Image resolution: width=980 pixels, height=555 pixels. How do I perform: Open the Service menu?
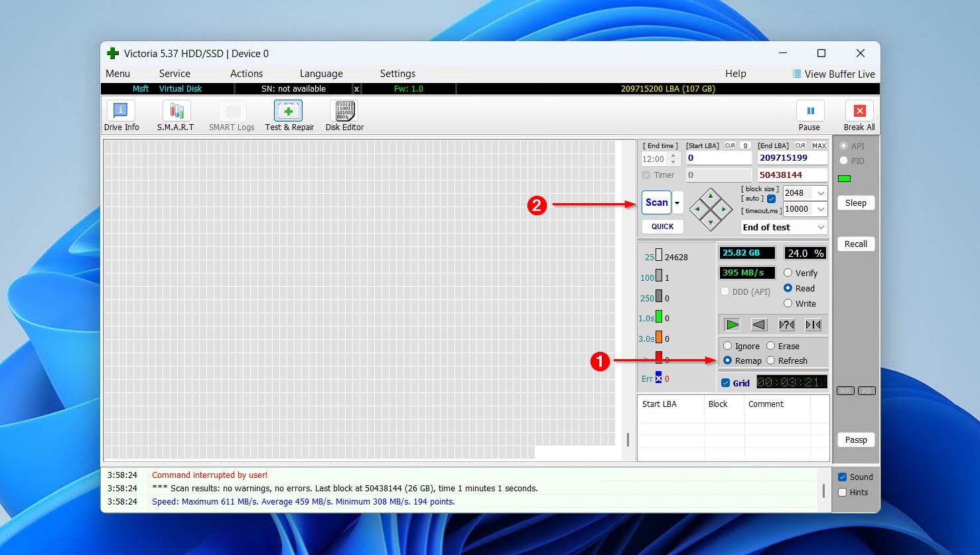tap(175, 73)
